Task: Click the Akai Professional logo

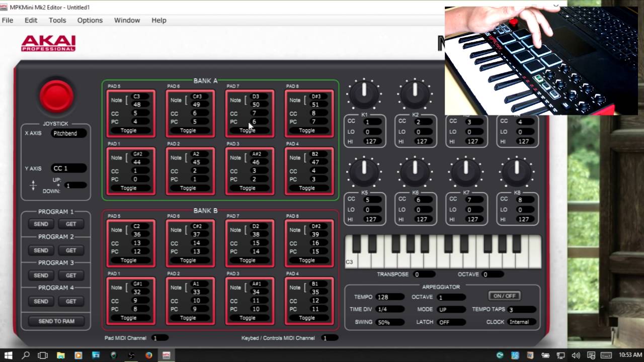Action: coord(48,43)
